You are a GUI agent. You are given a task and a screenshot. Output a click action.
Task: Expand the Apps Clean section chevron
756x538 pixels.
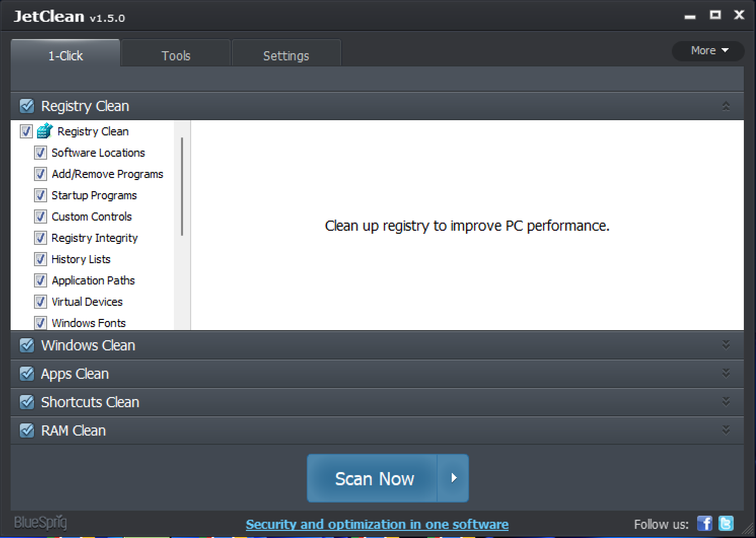pos(726,373)
